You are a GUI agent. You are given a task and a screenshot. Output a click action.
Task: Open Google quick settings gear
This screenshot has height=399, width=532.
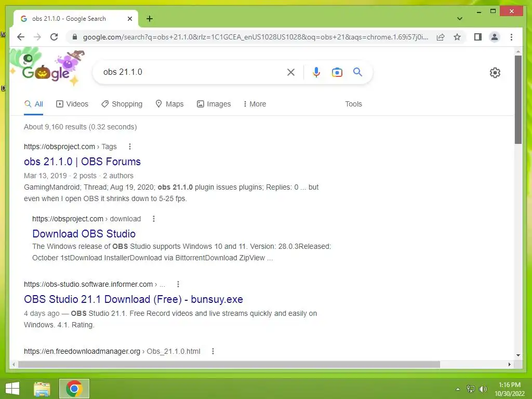click(x=495, y=73)
